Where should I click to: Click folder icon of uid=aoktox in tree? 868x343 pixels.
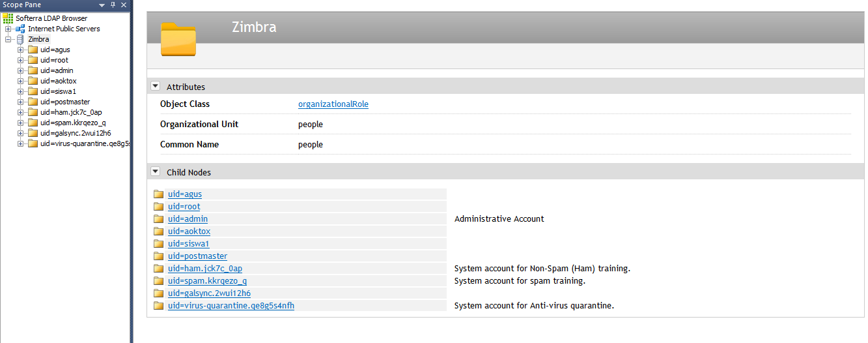coord(33,81)
